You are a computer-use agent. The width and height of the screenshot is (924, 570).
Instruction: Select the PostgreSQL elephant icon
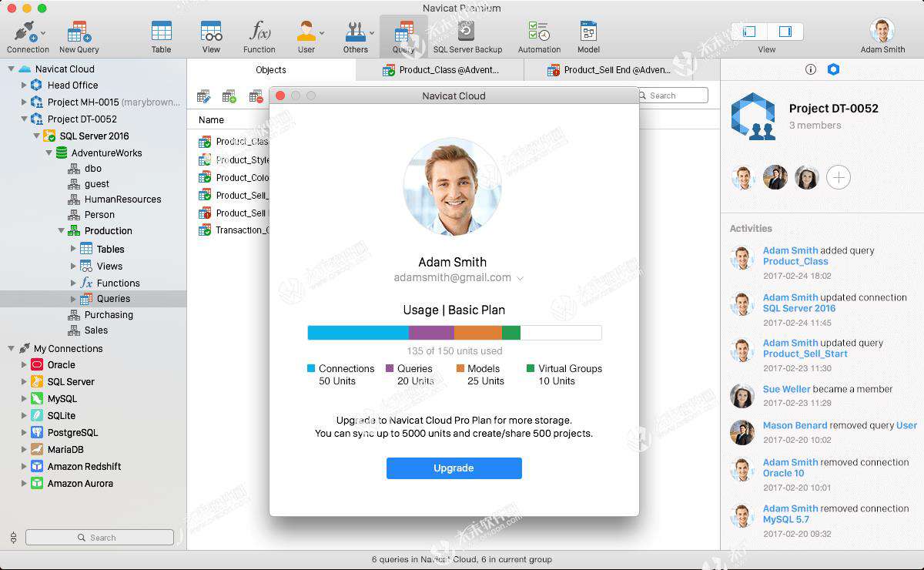click(x=37, y=433)
